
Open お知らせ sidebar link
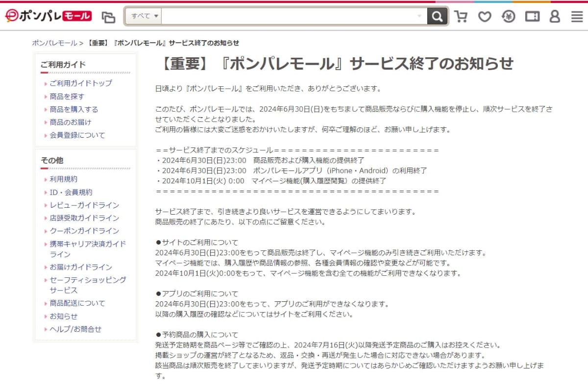(x=63, y=316)
